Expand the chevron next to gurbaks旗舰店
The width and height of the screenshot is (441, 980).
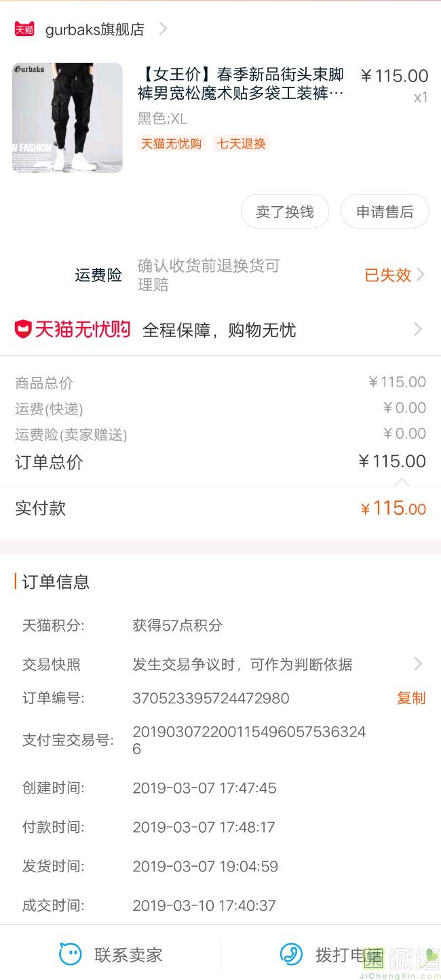[x=163, y=28]
